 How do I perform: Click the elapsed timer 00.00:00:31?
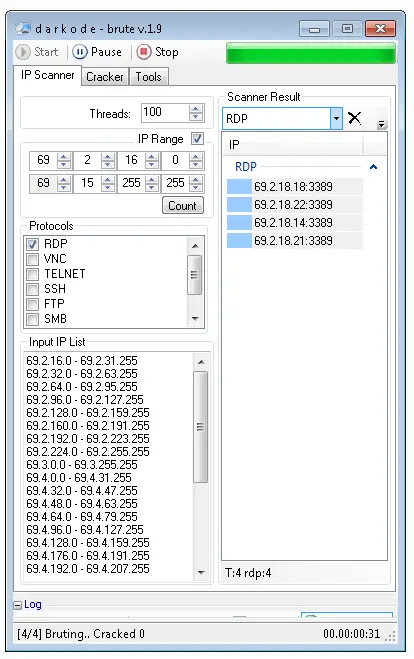(351, 634)
